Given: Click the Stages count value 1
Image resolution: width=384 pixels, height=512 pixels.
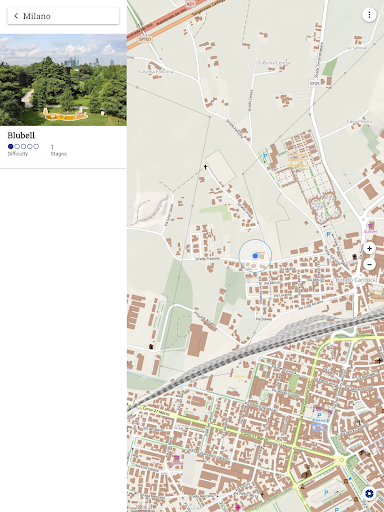Looking at the screenshot, I should [52, 147].
